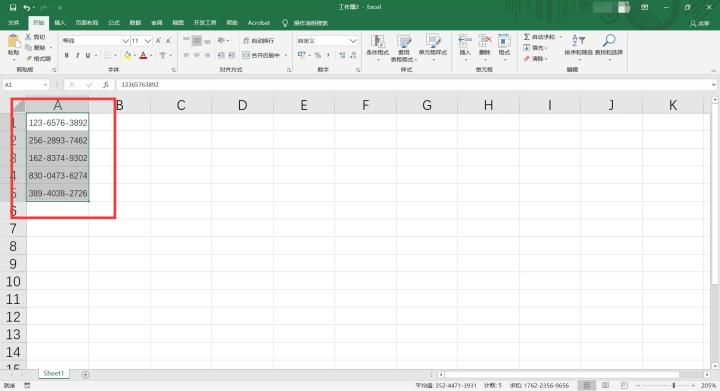
Task: Open the Acrobat ribbon tab
Action: pos(259,22)
